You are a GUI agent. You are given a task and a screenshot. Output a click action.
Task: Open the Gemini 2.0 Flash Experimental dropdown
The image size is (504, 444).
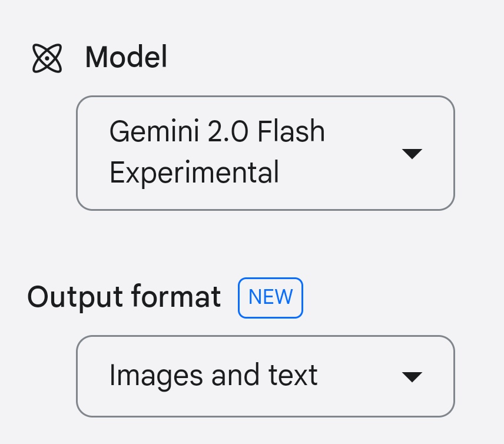265,153
